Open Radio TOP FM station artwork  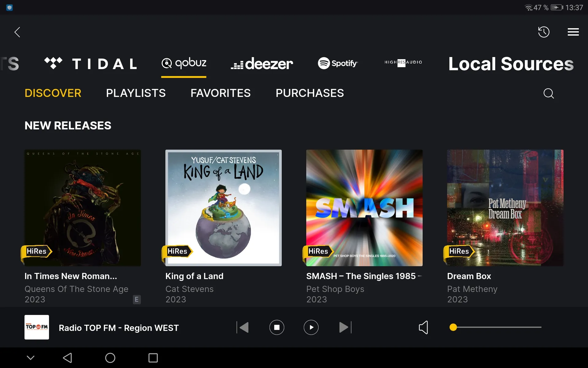[37, 327]
